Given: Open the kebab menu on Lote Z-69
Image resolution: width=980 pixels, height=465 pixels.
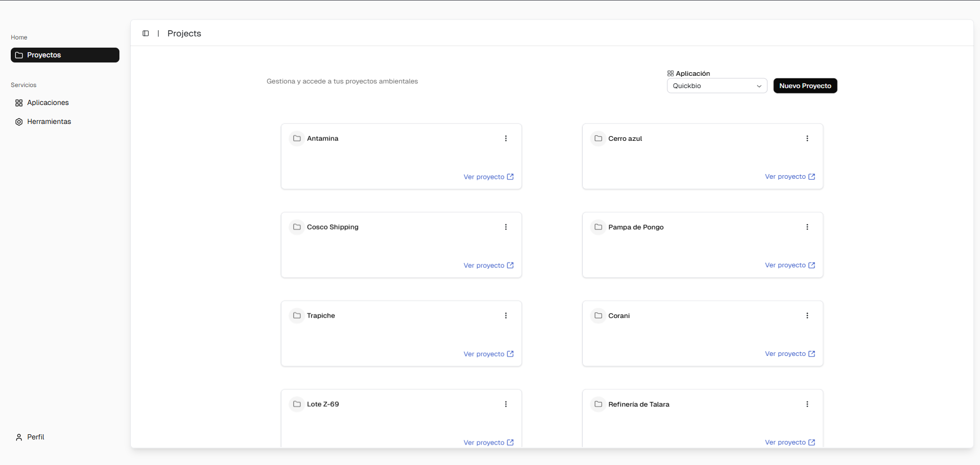Looking at the screenshot, I should point(506,404).
